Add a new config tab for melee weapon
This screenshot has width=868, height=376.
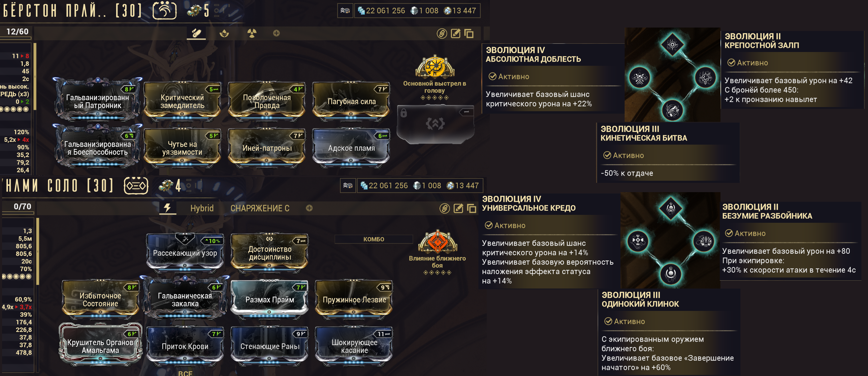(309, 208)
